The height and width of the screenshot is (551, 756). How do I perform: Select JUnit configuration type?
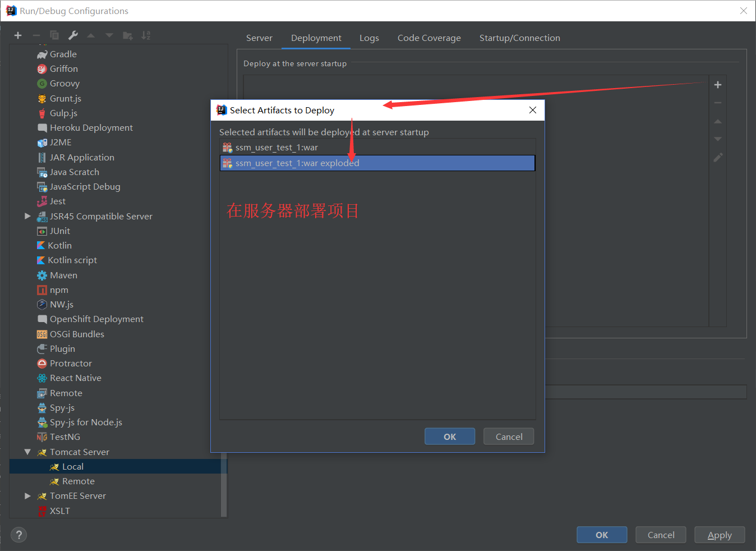coord(53,231)
